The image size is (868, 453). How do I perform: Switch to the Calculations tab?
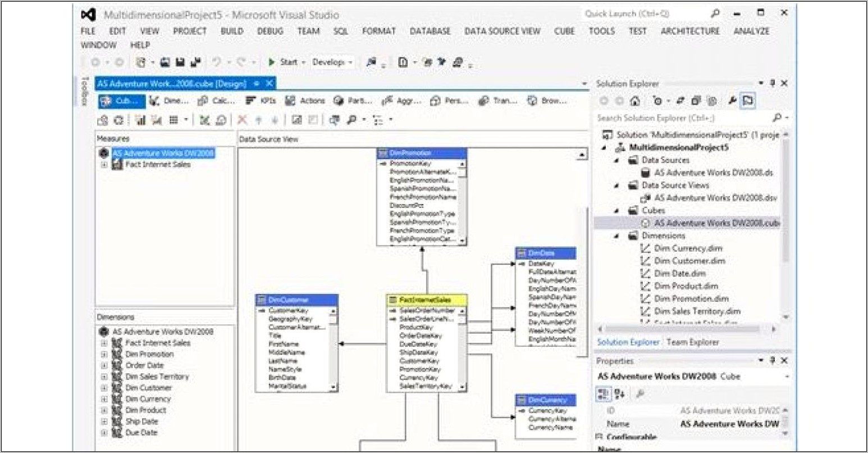216,101
